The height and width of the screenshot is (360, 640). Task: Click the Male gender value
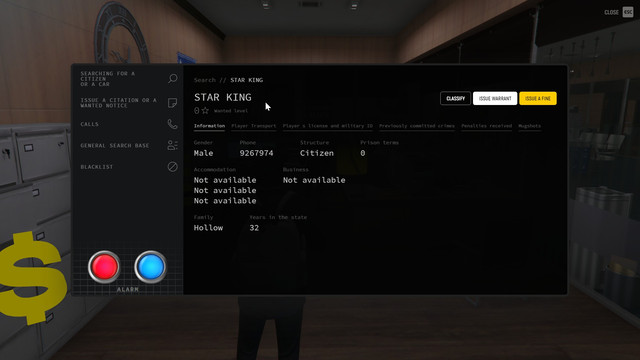(x=203, y=153)
